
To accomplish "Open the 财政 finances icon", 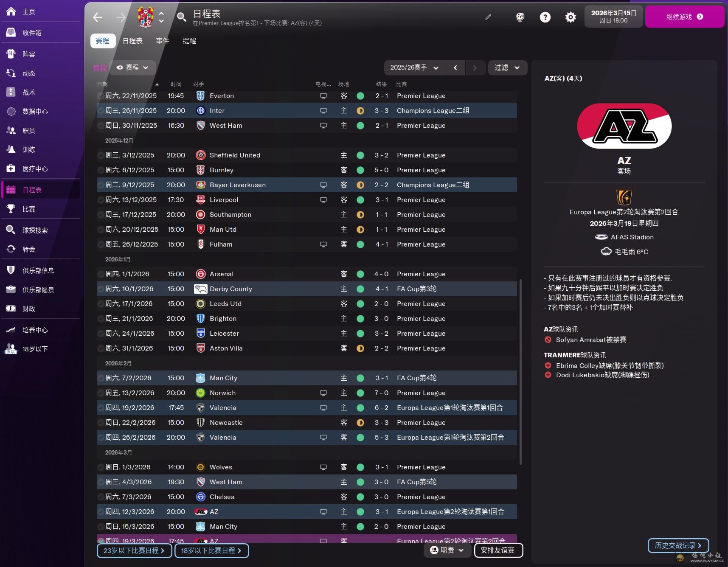I will coord(11,309).
